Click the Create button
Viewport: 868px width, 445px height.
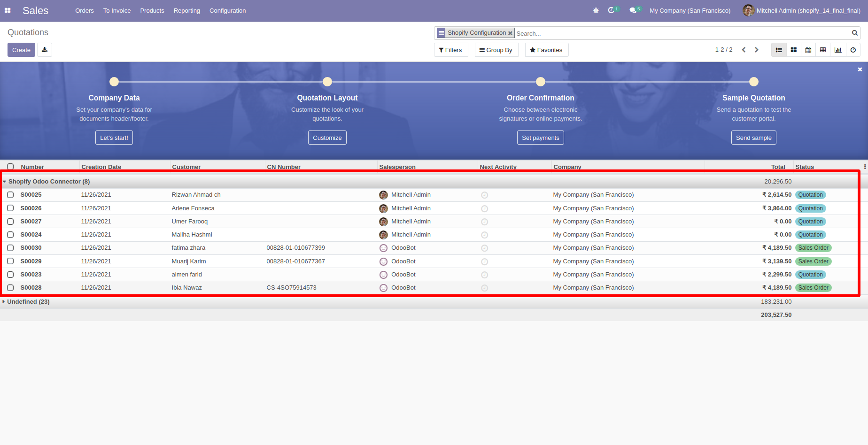21,50
